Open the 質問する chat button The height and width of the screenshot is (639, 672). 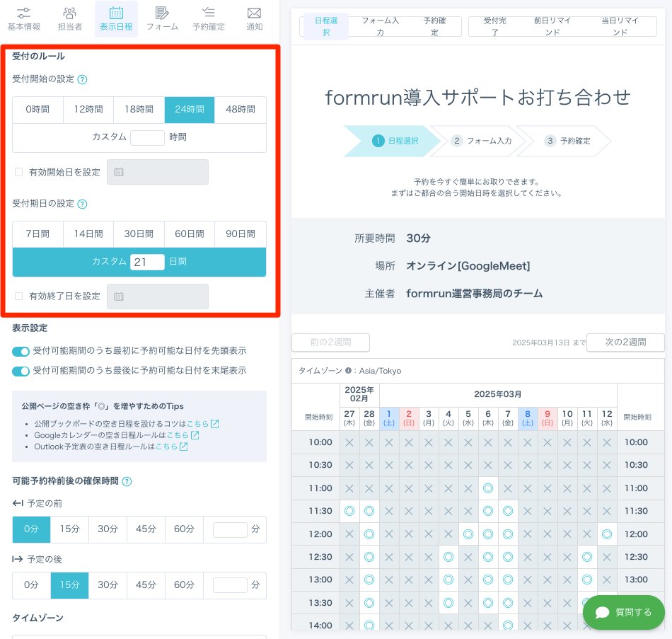tap(624, 612)
